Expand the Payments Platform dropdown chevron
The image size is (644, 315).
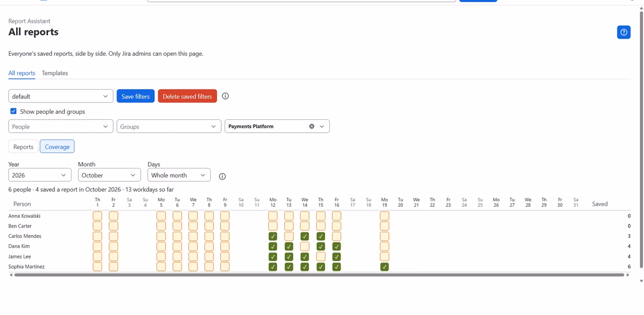(322, 126)
